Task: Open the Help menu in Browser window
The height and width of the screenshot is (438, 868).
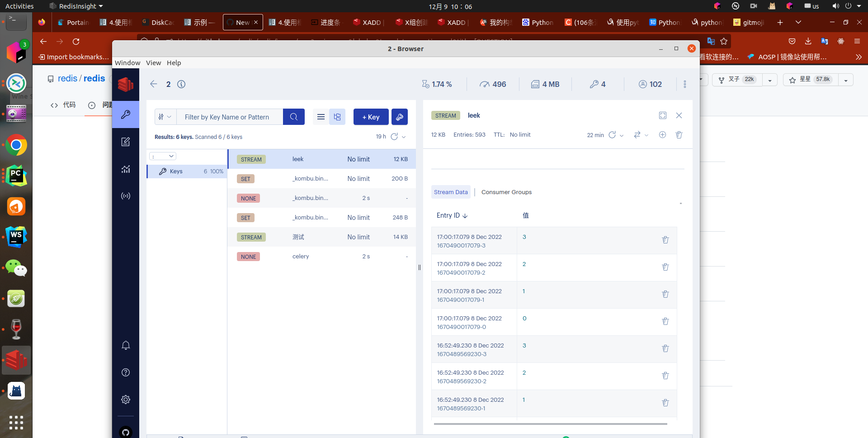Action: click(174, 63)
